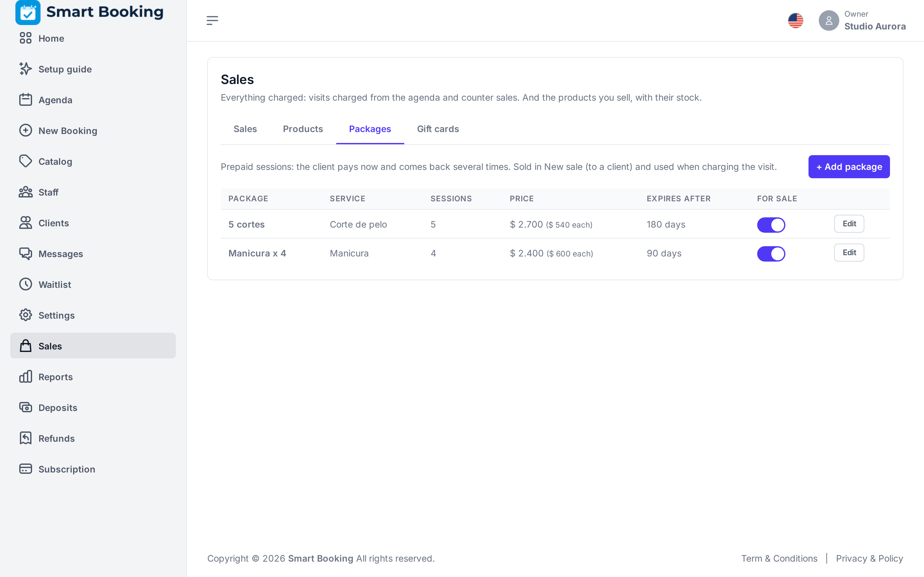The height and width of the screenshot is (577, 924).
Task: Open Term & Conditions link
Action: point(779,558)
